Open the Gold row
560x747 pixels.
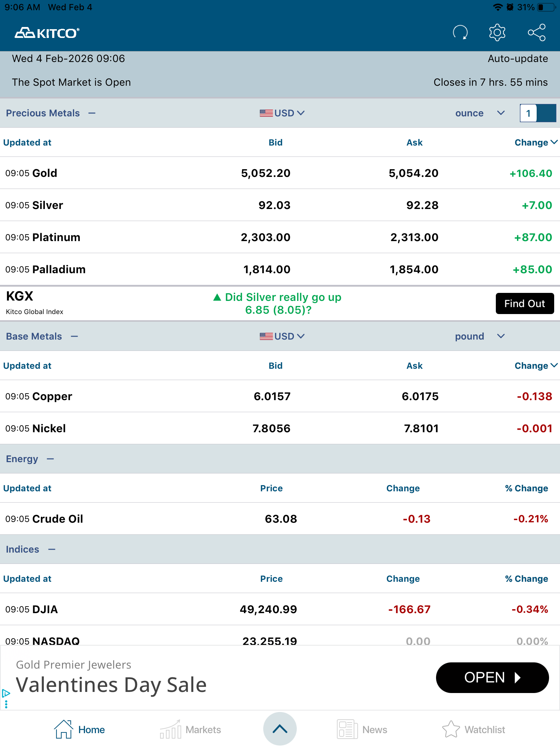tap(280, 173)
